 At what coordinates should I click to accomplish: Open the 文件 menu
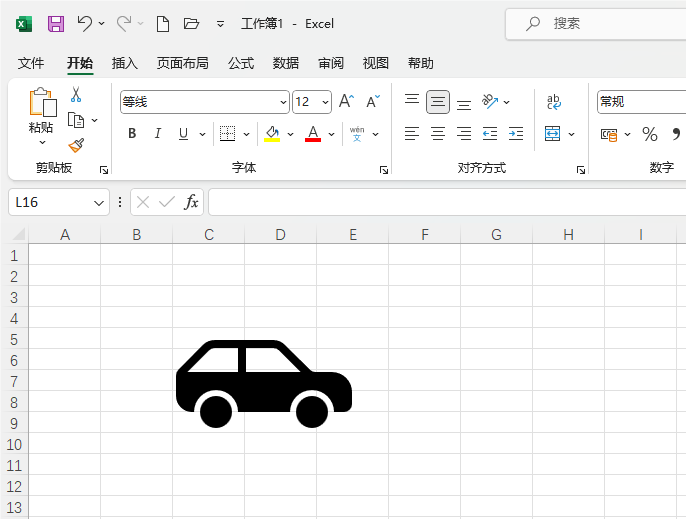pyautogui.click(x=31, y=63)
